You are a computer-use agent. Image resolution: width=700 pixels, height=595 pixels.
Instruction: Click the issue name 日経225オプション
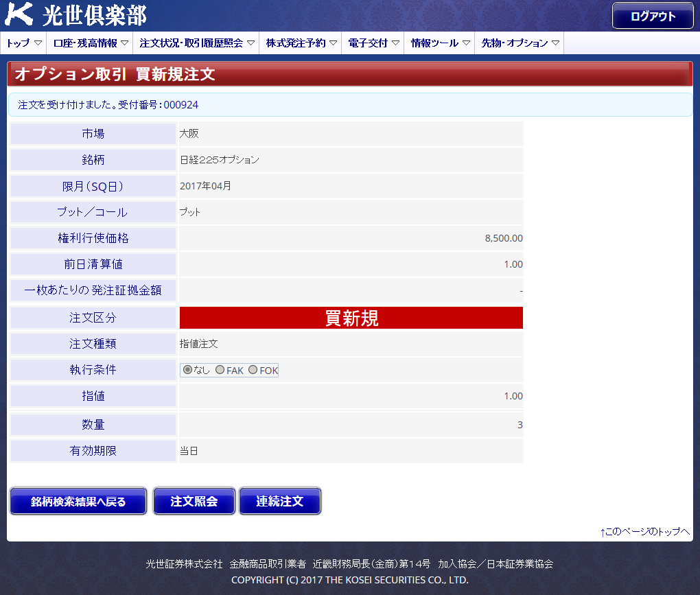[x=219, y=160]
